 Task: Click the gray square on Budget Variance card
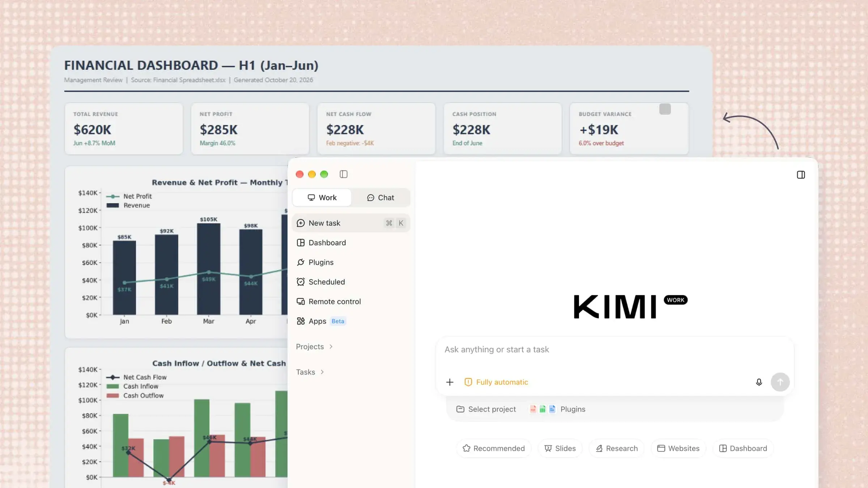[x=665, y=109]
